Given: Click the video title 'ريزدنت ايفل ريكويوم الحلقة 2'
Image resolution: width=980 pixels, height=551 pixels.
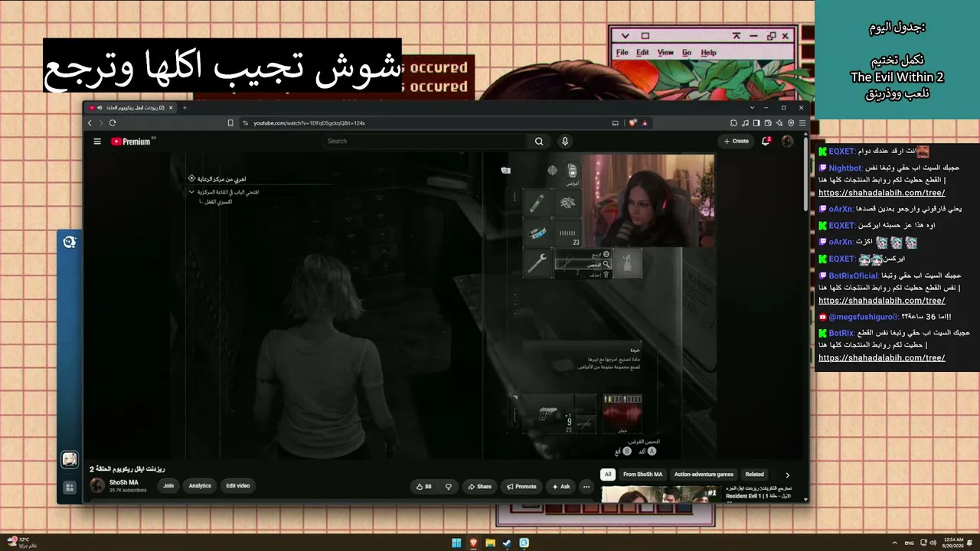Looking at the screenshot, I should tap(128, 469).
